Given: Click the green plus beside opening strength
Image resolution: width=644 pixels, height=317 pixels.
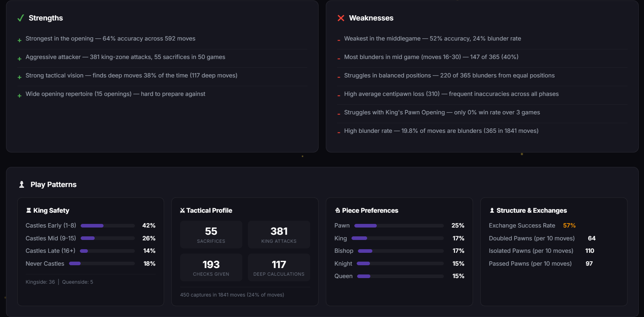Looking at the screenshot, I should [19, 40].
